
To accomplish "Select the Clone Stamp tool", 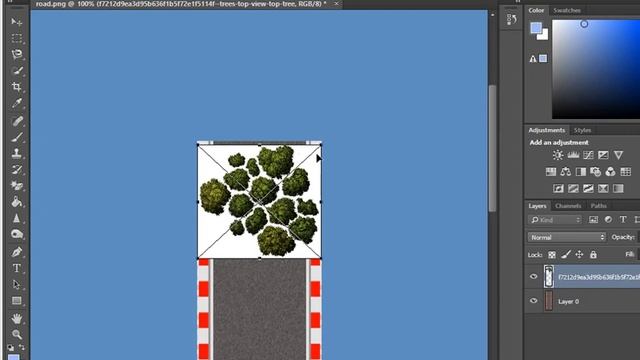I will pos(16,153).
